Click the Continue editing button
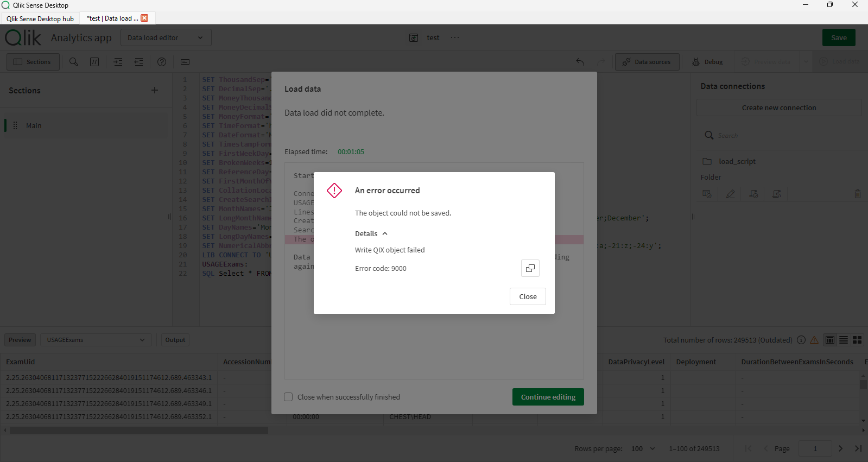Viewport: 868px width, 462px height. click(548, 397)
